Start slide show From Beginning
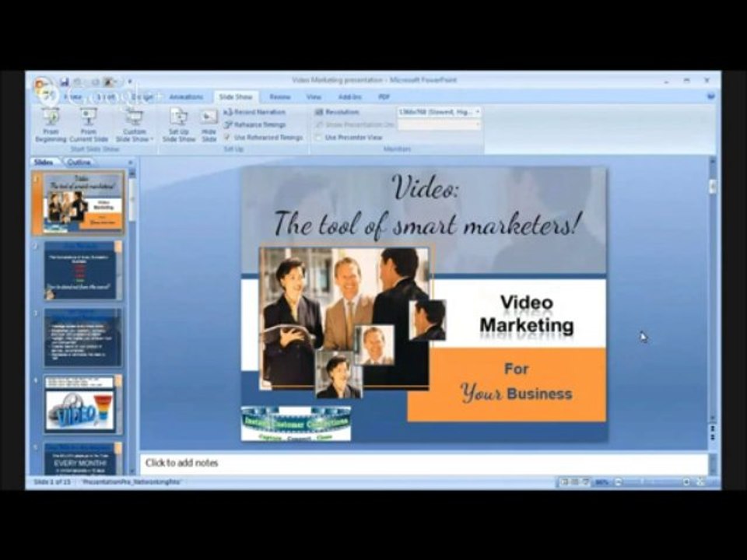Viewport: 747px width, 560px height. pos(51,125)
